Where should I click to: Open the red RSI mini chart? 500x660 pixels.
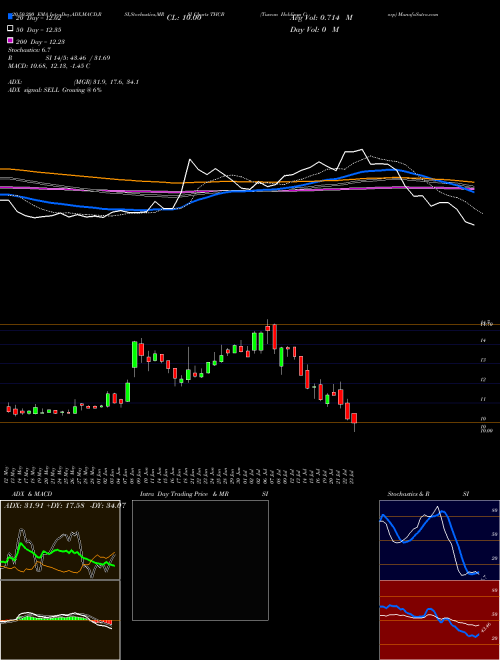point(439,620)
